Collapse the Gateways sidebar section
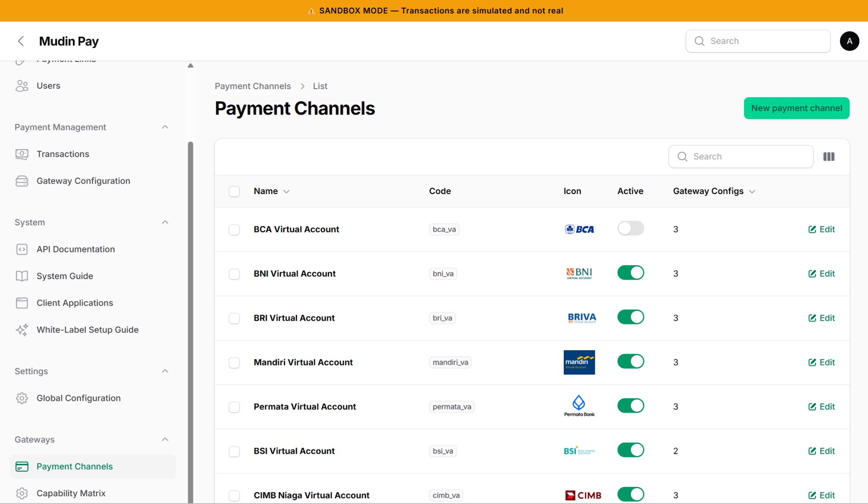 pyautogui.click(x=165, y=439)
